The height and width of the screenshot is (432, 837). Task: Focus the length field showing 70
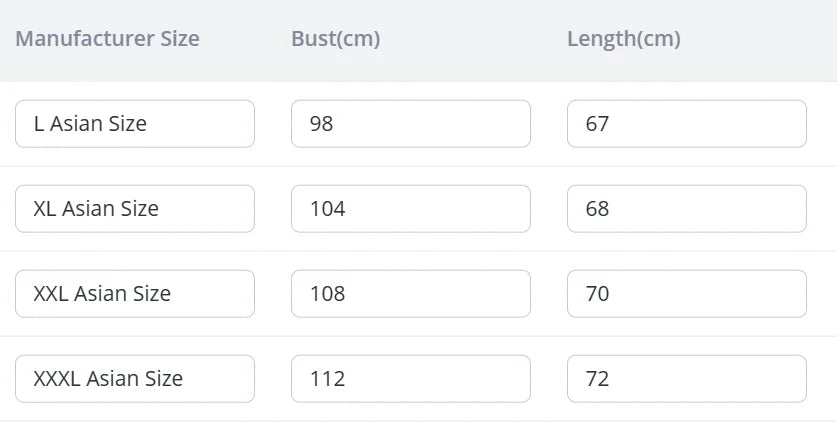(687, 294)
